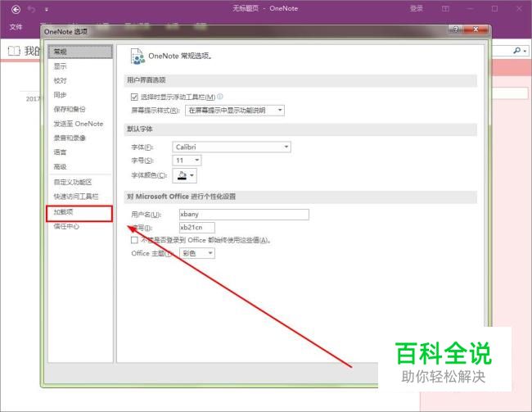
Task: Select the 自定义功能区 category
Action: click(80, 182)
